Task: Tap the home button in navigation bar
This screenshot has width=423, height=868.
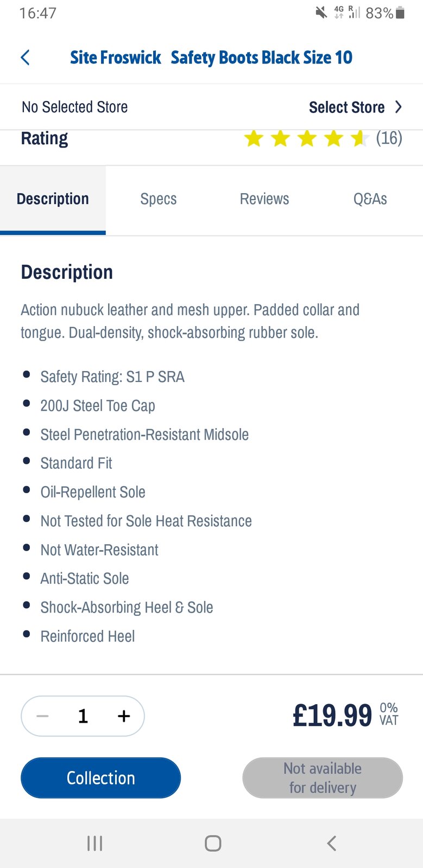Action: [x=213, y=844]
